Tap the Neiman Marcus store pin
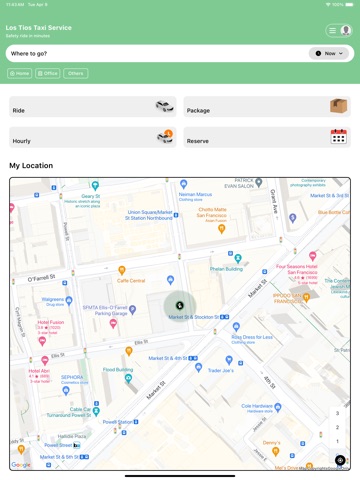 pyautogui.click(x=183, y=184)
